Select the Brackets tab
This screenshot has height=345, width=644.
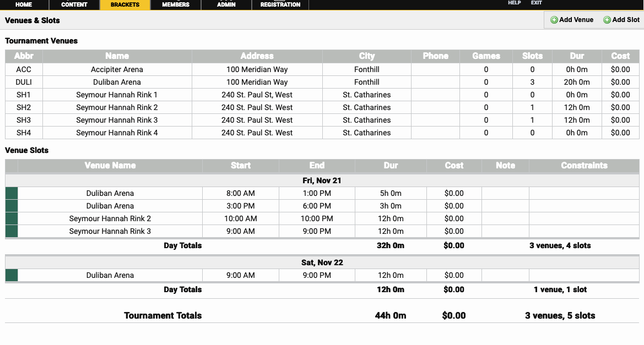click(x=125, y=4)
